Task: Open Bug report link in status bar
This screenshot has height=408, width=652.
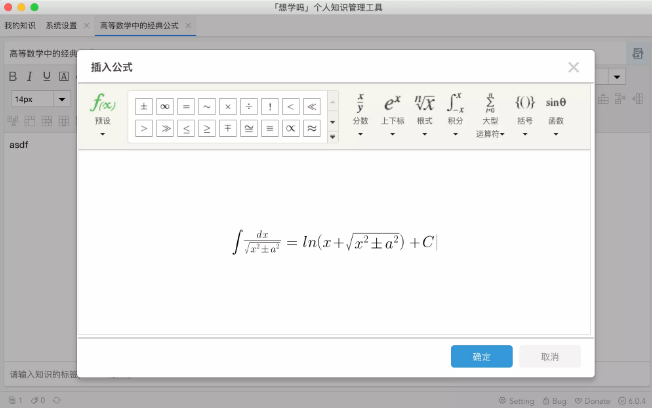Action: [555, 401]
